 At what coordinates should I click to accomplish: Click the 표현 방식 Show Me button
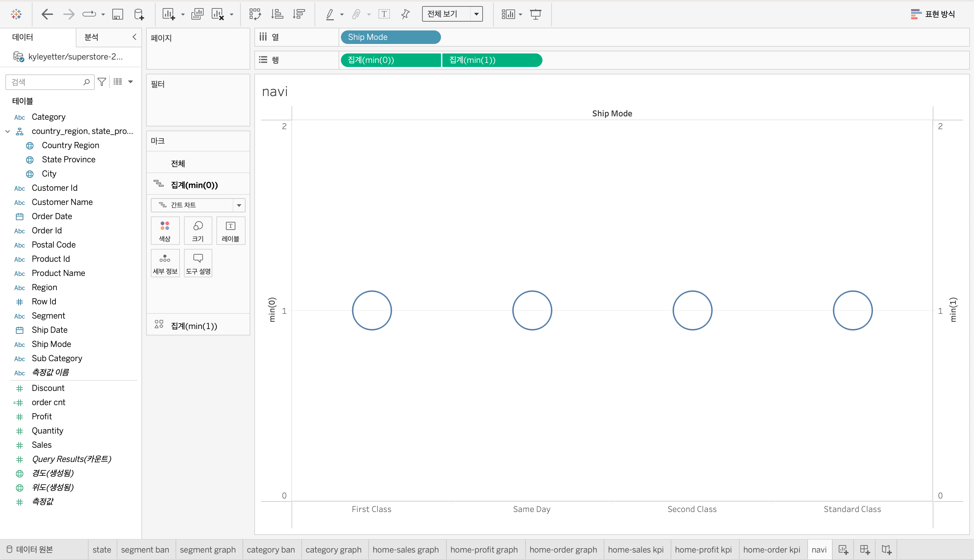[933, 14]
